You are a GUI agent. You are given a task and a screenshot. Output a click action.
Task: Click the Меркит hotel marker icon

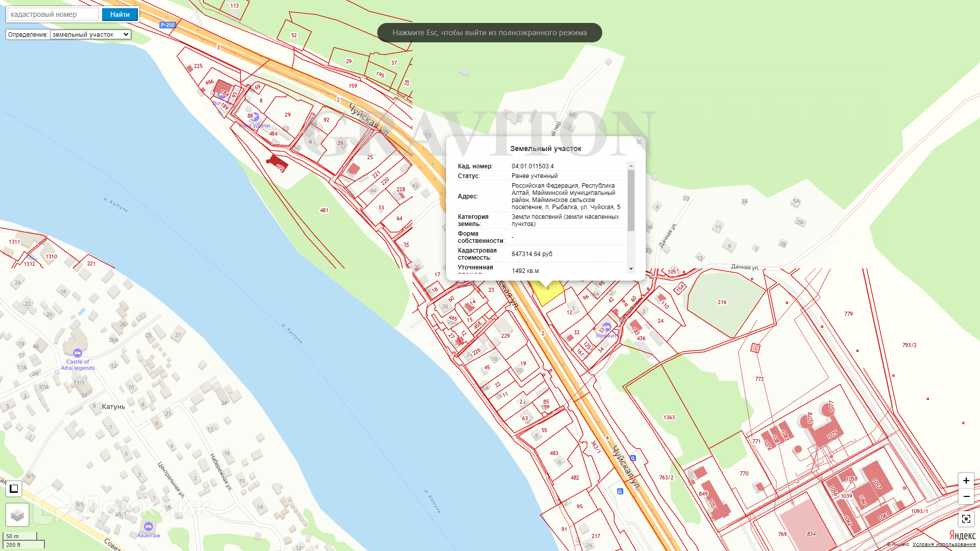pos(607,327)
